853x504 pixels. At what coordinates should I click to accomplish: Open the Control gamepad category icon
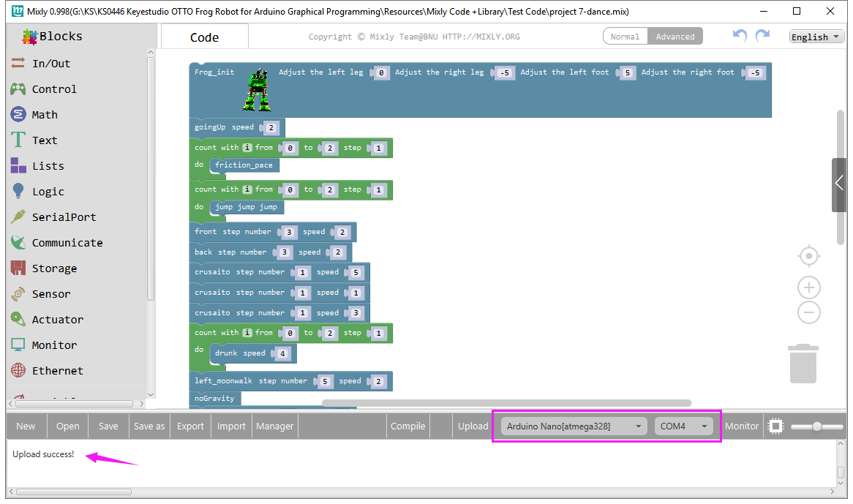tap(18, 89)
